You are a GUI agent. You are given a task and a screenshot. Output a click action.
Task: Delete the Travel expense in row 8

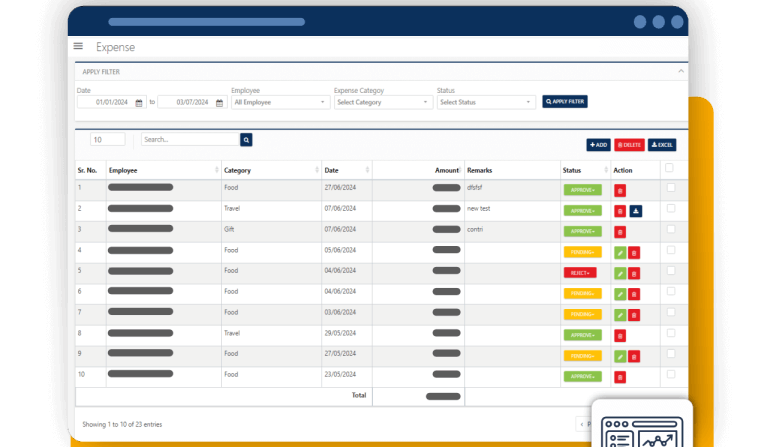[x=620, y=336]
